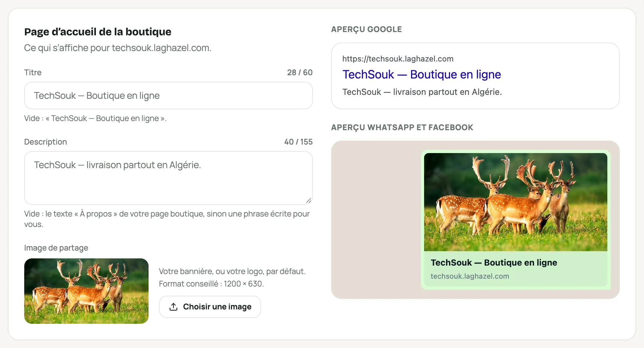Select the deer share image thumbnail
This screenshot has width=644, height=348.
point(86,291)
